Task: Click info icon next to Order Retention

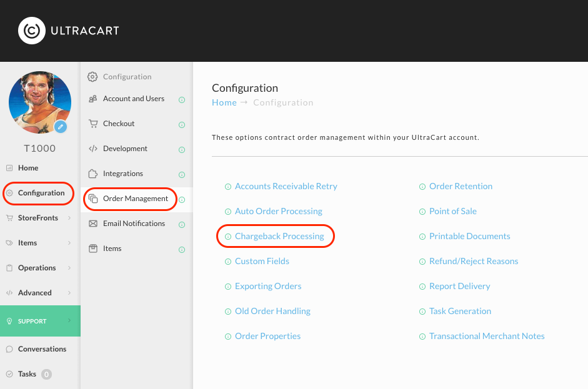Action: tap(422, 187)
